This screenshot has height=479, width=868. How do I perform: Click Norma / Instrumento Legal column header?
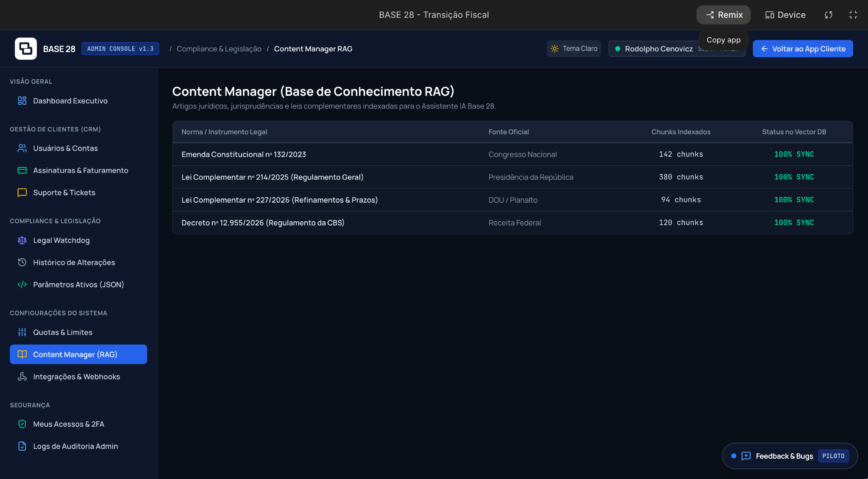(x=224, y=132)
